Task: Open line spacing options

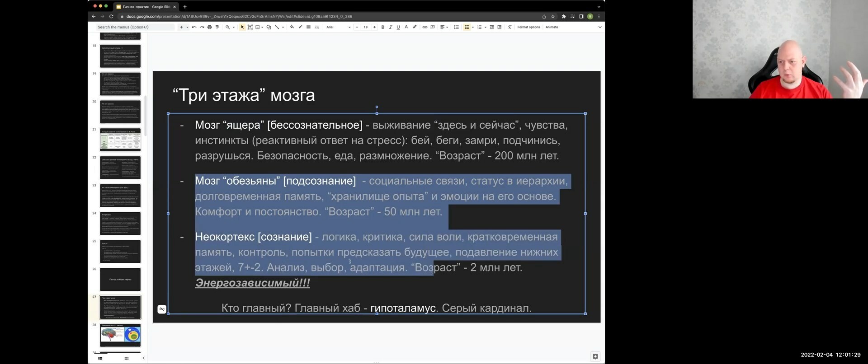Action: point(456,27)
